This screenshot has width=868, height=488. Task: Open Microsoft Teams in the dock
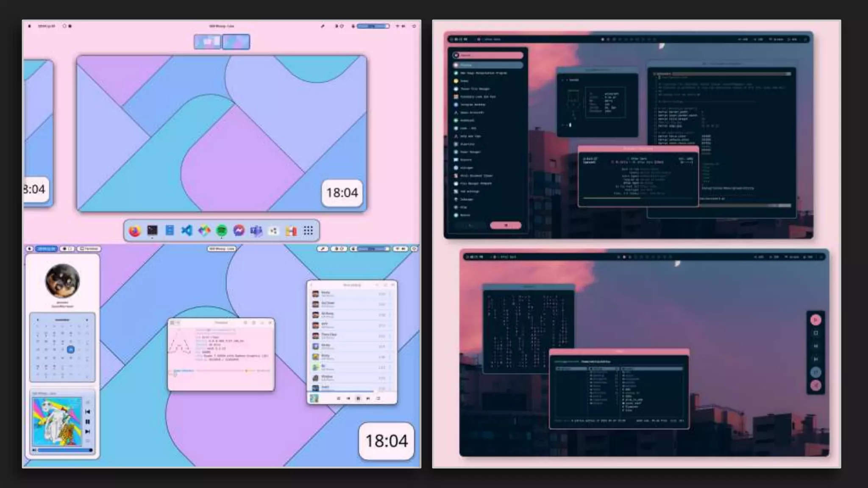[x=256, y=231]
